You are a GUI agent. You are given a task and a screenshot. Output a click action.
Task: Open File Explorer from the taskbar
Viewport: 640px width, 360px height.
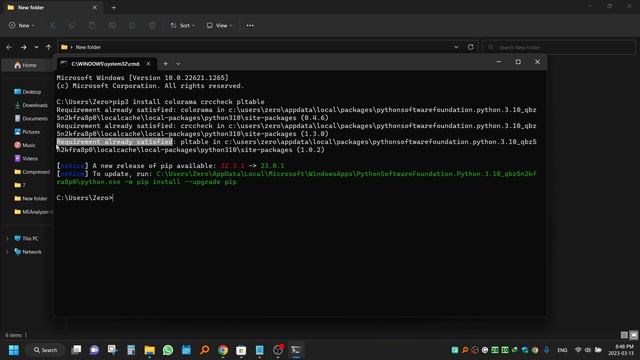point(149,350)
